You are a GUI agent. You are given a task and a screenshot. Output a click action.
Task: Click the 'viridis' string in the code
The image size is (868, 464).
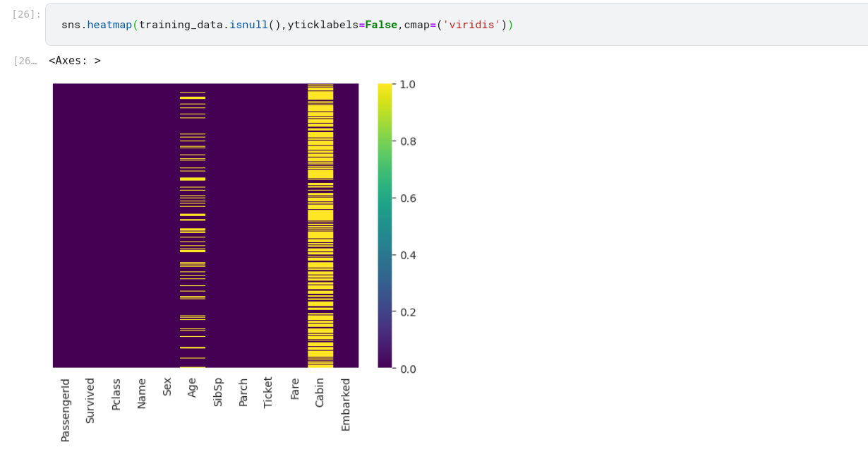(x=471, y=25)
